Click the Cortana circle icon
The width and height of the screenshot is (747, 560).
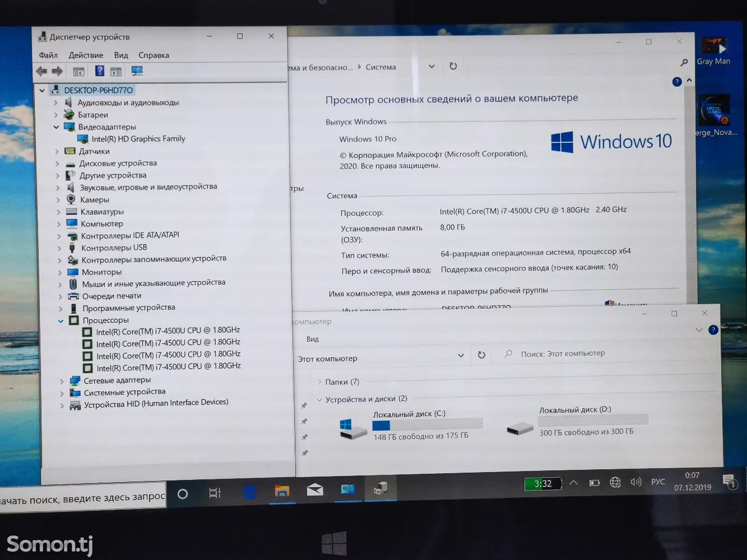(x=183, y=494)
